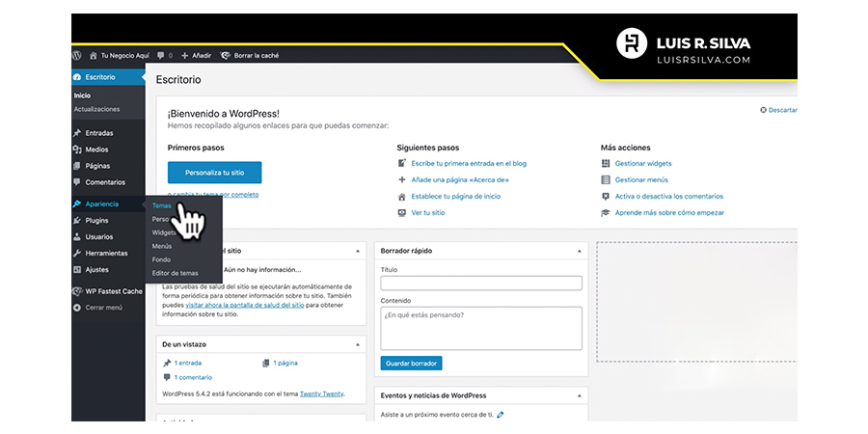Open Menús in Apariencia flyout
The height and width of the screenshot is (434, 868).
(x=162, y=246)
